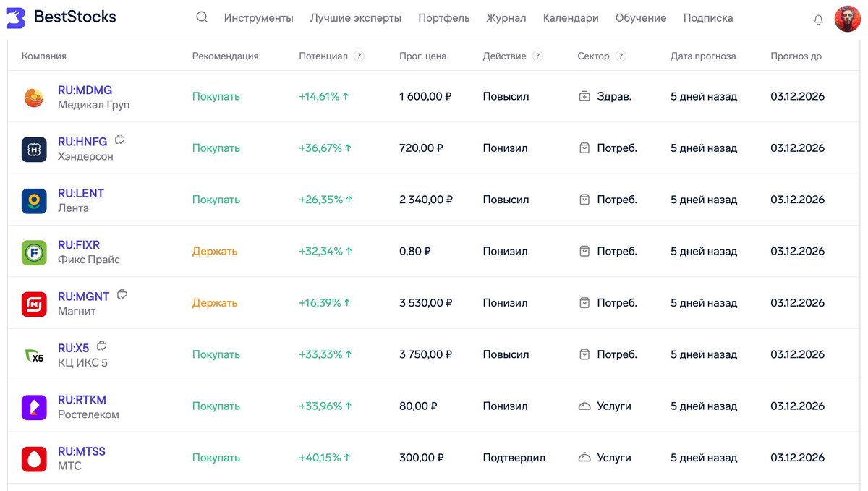Open the Подписка page

click(x=708, y=18)
